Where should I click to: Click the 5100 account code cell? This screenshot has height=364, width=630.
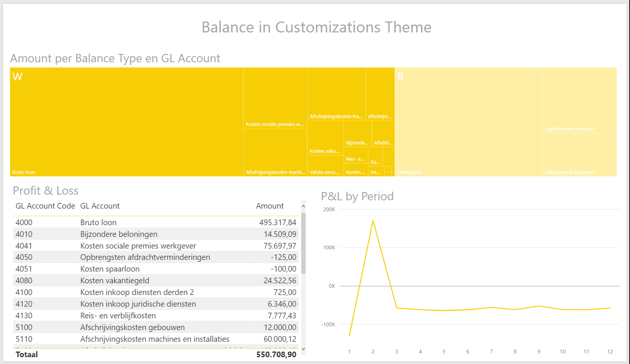click(24, 327)
